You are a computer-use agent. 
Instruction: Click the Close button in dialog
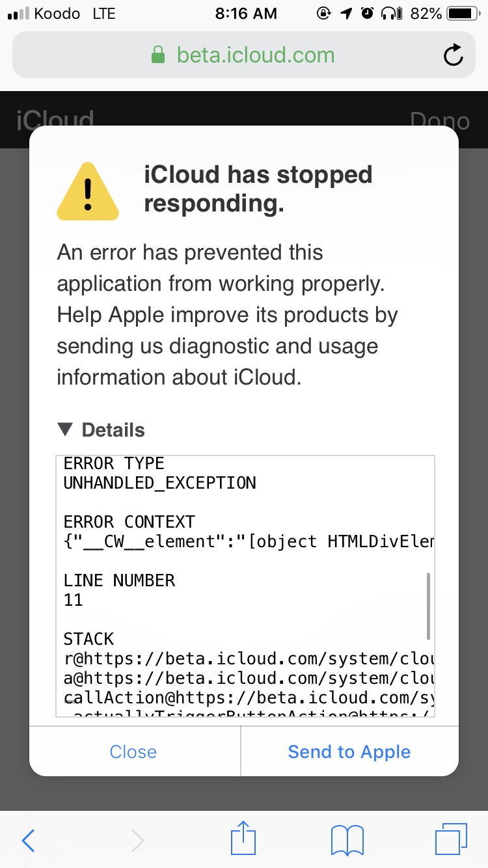pyautogui.click(x=134, y=752)
